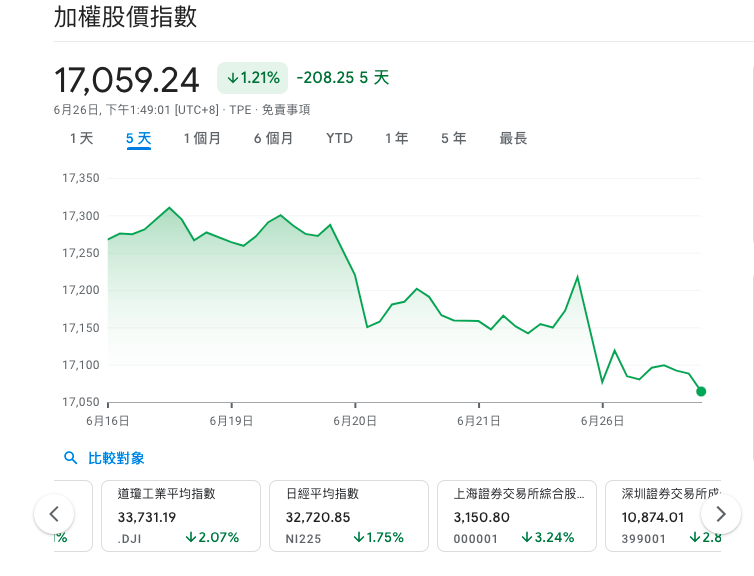Click the right carousel arrow button

[x=720, y=514]
